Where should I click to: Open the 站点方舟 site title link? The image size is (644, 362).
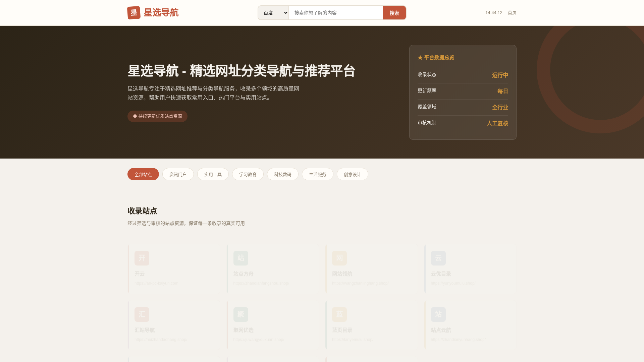pos(243,274)
